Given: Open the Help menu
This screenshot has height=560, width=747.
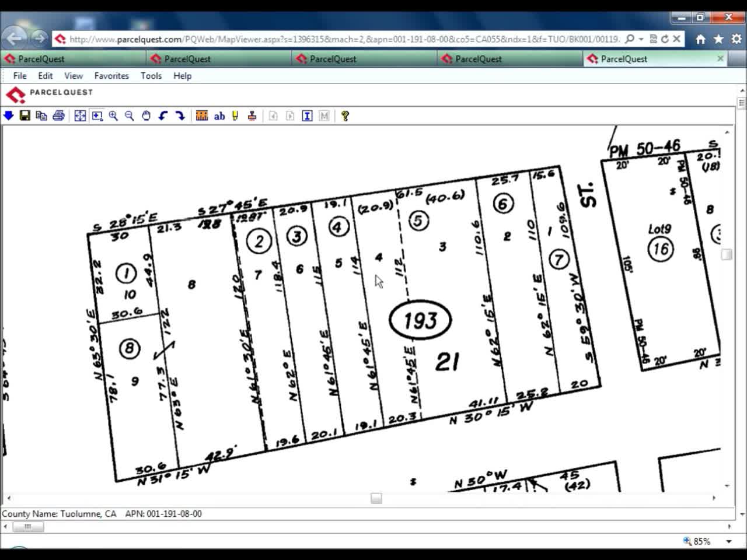Looking at the screenshot, I should tap(182, 76).
